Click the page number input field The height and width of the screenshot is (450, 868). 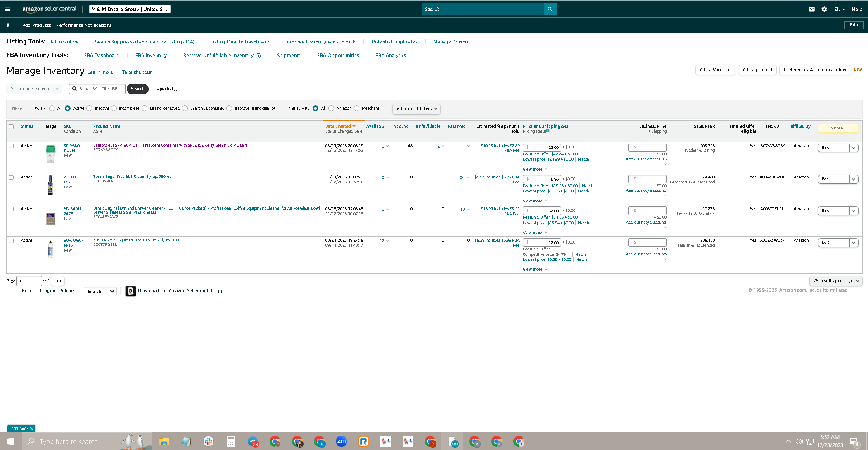[x=29, y=281]
